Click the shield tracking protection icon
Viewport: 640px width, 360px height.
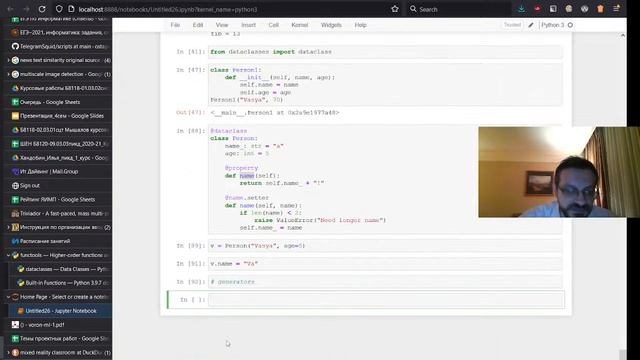pos(59,9)
